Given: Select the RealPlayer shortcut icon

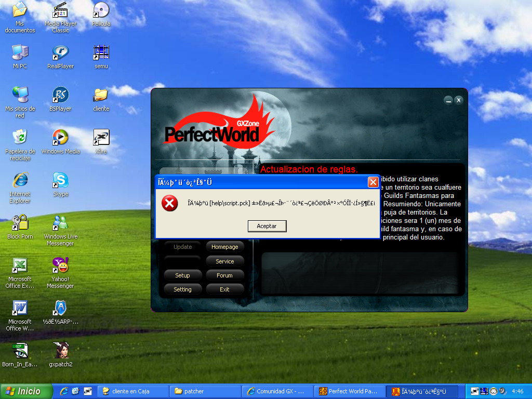Looking at the screenshot, I should pyautogui.click(x=60, y=57).
